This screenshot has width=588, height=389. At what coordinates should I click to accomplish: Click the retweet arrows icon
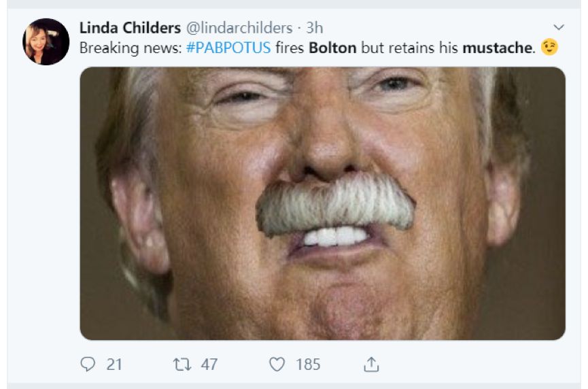coord(183,365)
